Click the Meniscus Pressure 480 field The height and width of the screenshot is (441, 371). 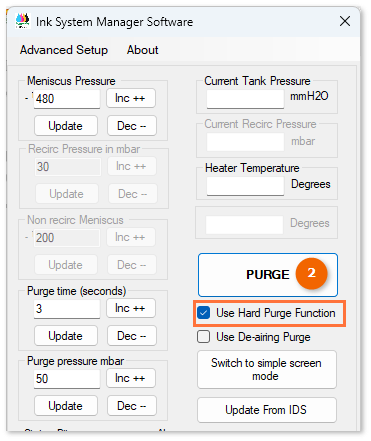click(x=67, y=99)
